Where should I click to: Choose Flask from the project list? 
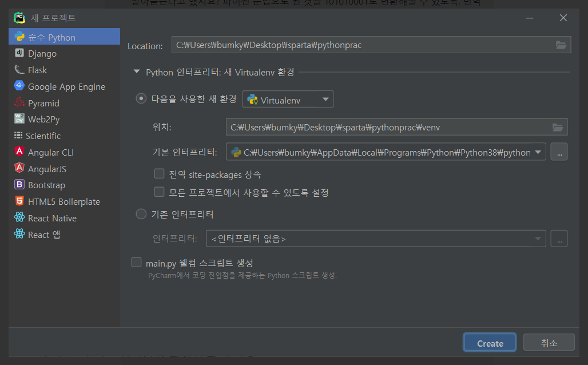[x=64, y=70]
